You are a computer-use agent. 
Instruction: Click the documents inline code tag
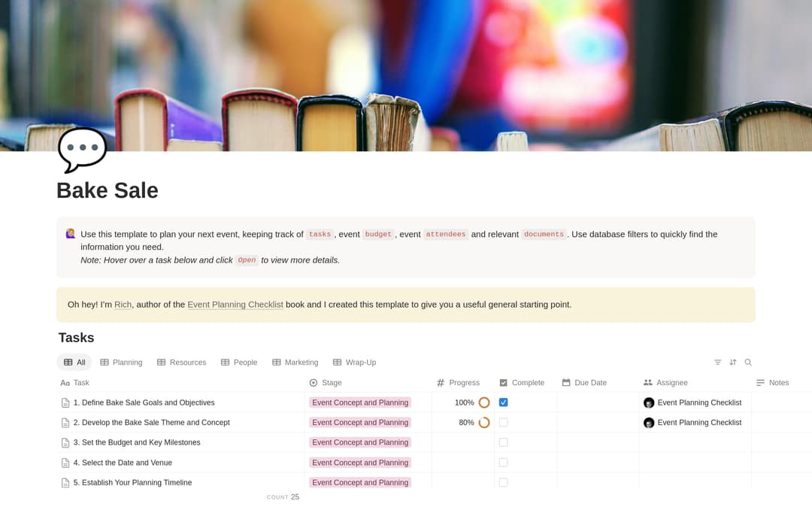click(544, 234)
